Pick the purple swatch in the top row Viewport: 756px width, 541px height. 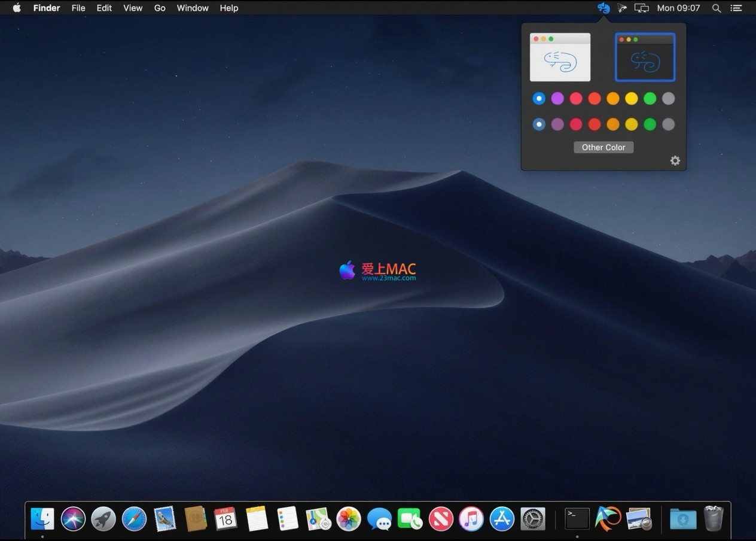[x=557, y=98]
